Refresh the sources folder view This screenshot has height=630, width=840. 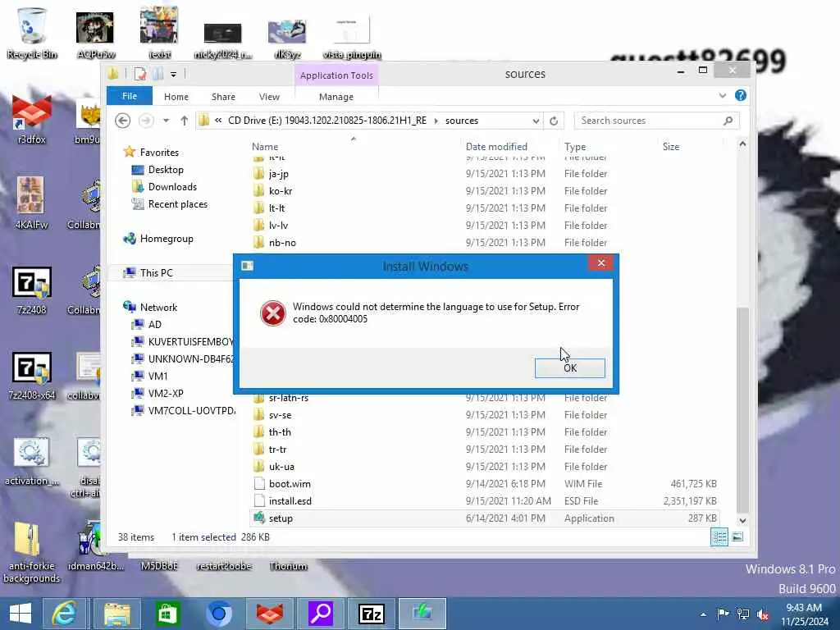point(554,121)
